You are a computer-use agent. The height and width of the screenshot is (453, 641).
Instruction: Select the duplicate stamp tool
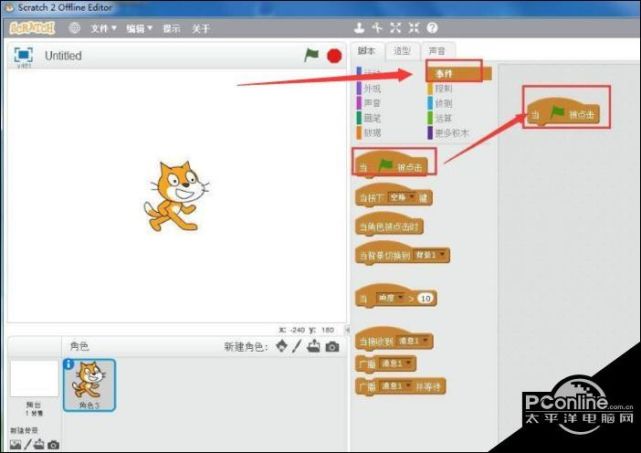359,28
